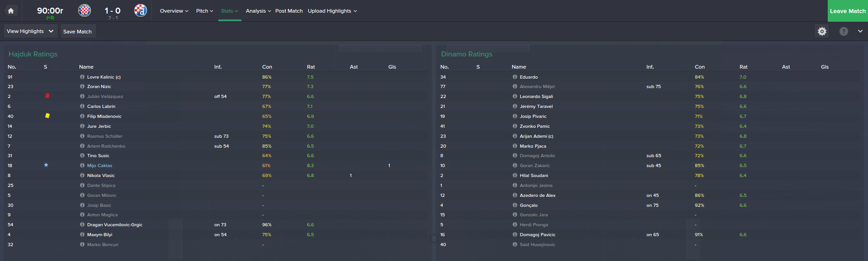Open the Upload Highlights dropdown menu
This screenshot has width=868, height=261.
coord(332,11)
